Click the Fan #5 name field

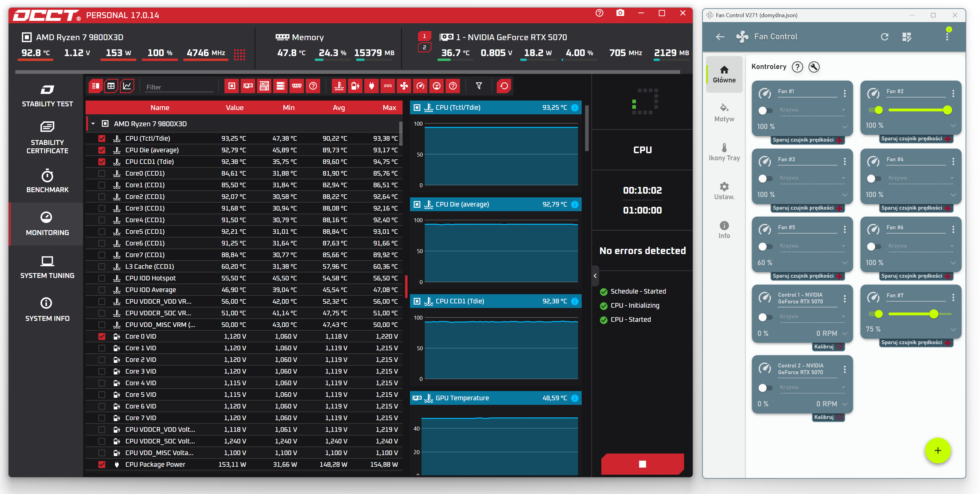pyautogui.click(x=807, y=228)
